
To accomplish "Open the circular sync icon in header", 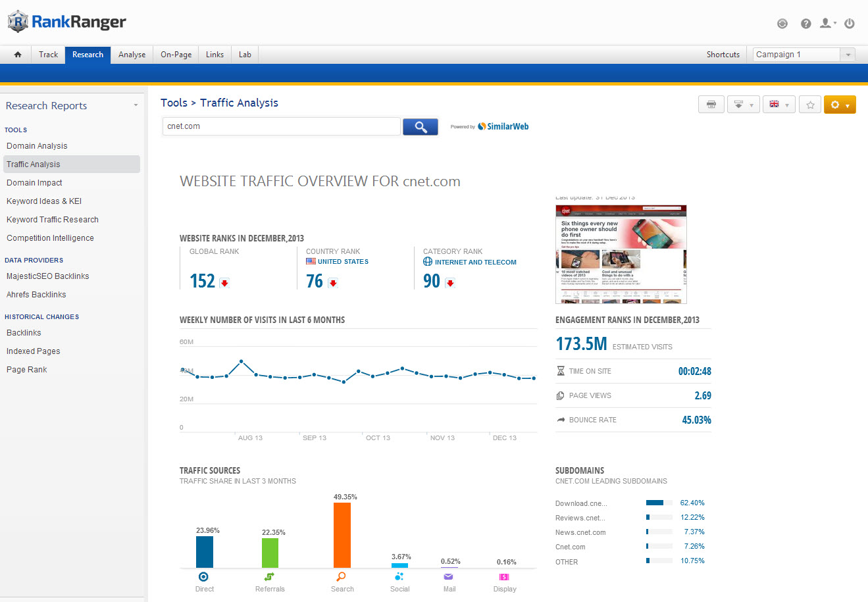I will 782,24.
